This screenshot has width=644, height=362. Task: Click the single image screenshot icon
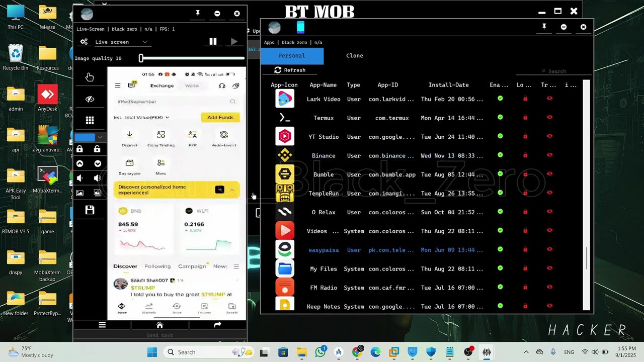(x=79, y=193)
